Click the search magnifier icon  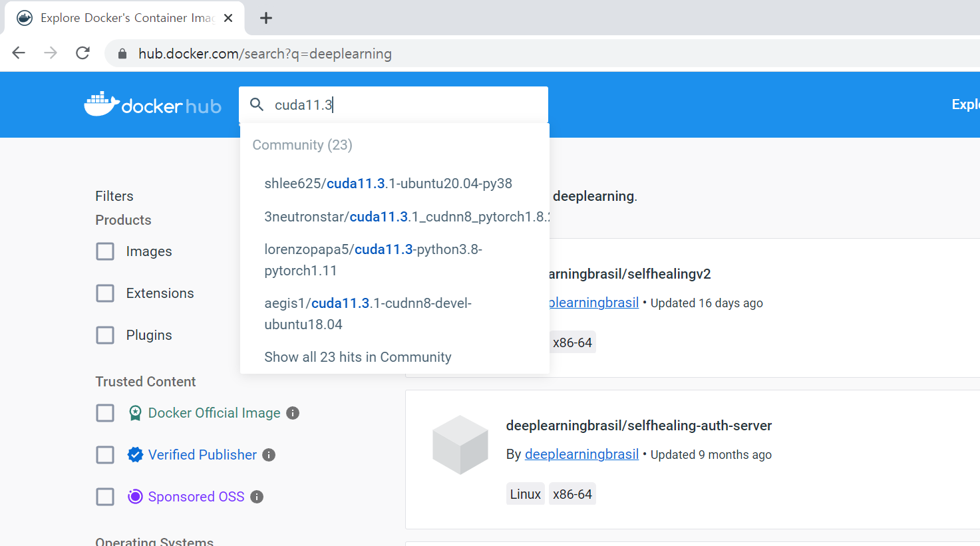click(257, 104)
